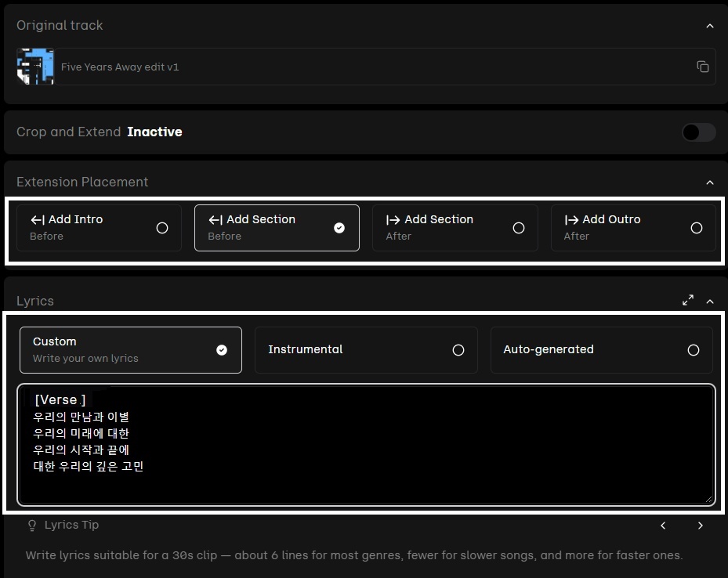
Task: Click the Five Years Away album thumbnail
Action: click(35, 67)
